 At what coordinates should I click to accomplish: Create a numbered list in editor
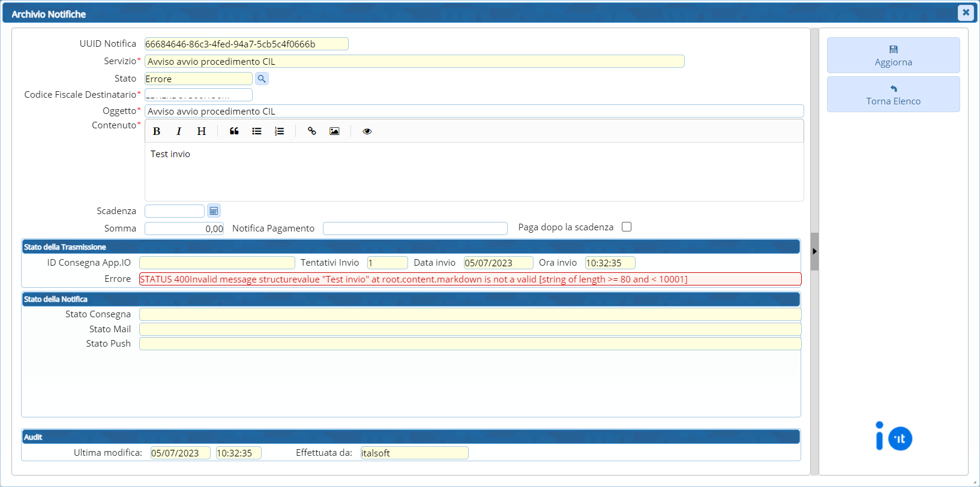coord(280,131)
